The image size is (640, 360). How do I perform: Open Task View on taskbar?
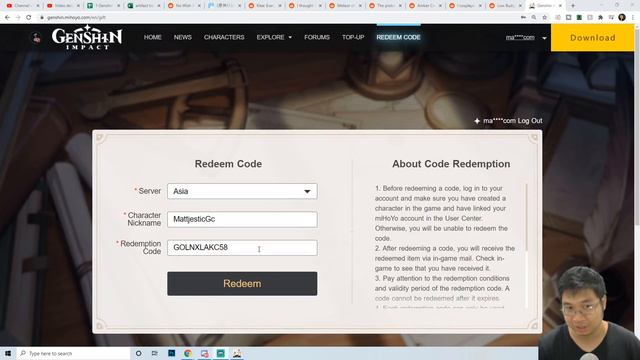point(155,353)
